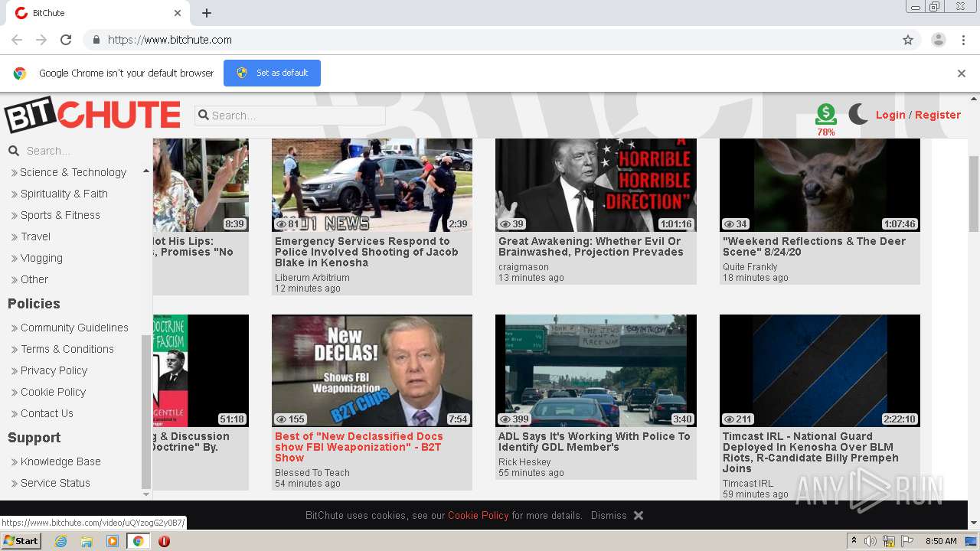Expand Science & Technology category
980x551 pixels.
point(73,172)
